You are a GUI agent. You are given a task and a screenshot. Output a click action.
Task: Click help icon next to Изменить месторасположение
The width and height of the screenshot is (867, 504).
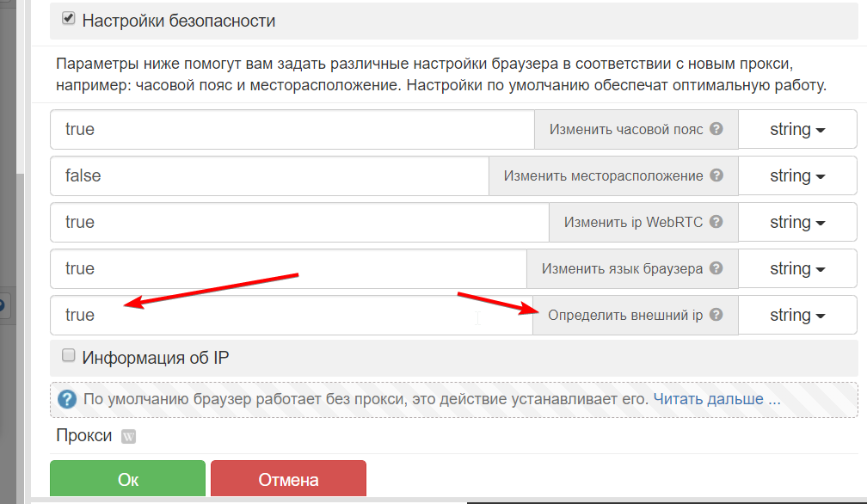click(x=716, y=176)
